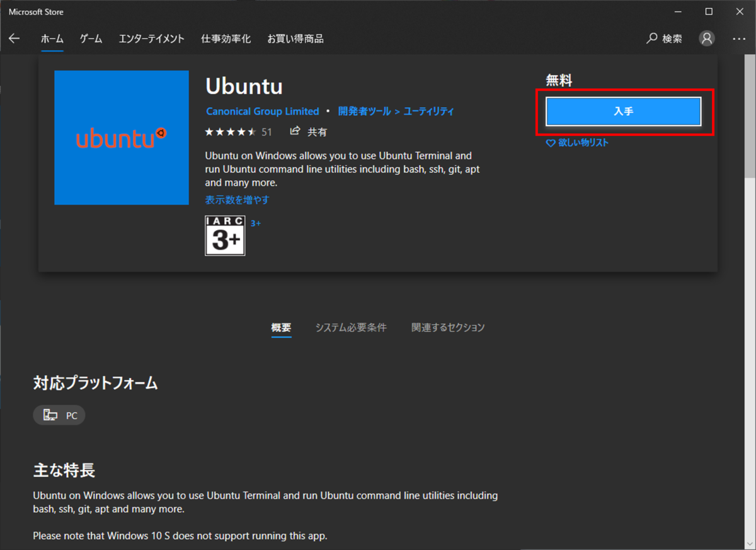The image size is (756, 550).
Task: Switch to the ゲーム tab
Action: 90,38
